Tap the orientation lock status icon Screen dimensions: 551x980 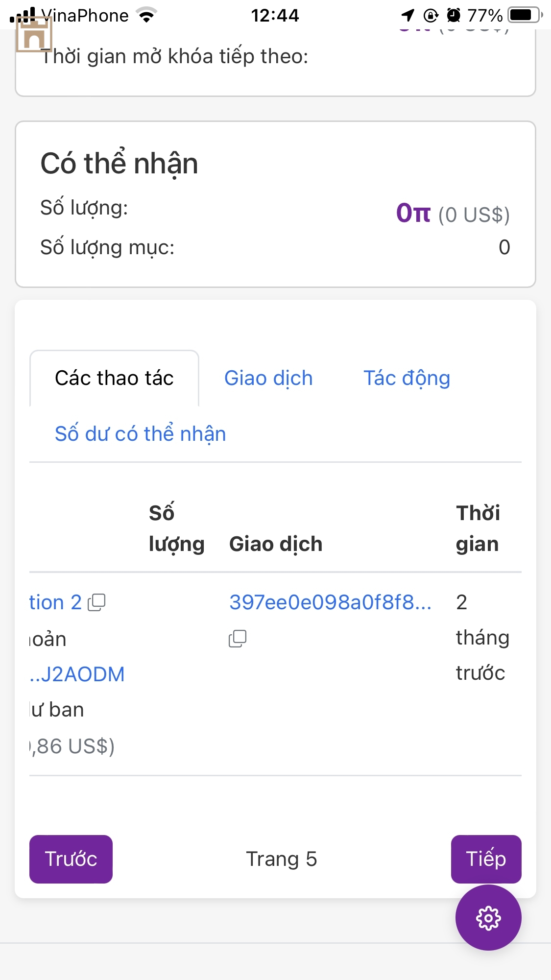(431, 16)
